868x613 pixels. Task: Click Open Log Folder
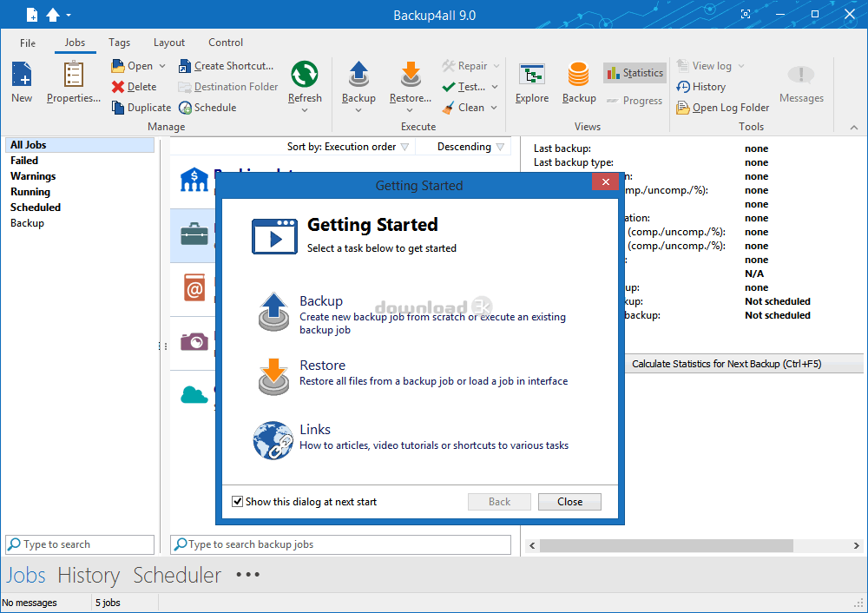click(x=722, y=108)
